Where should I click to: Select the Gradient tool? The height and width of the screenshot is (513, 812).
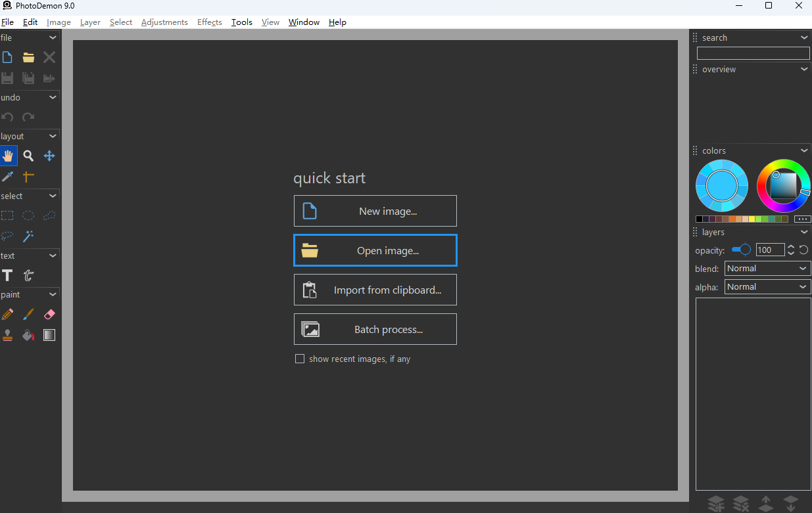pos(49,335)
